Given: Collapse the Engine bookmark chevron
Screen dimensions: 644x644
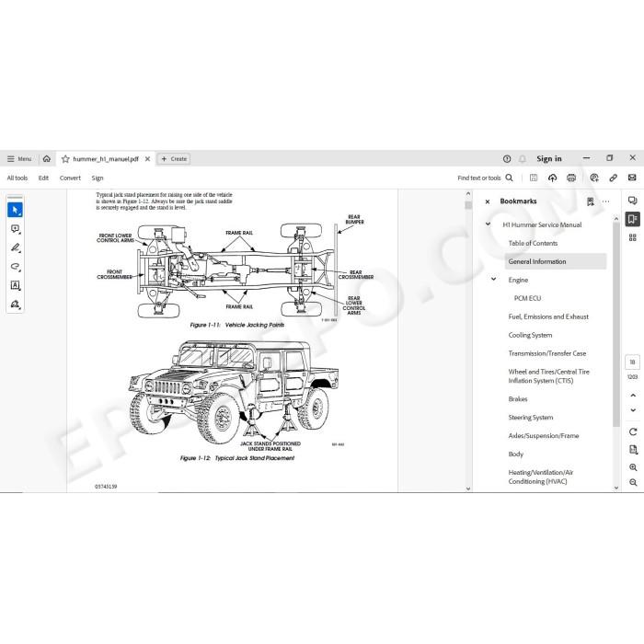Looking at the screenshot, I should pos(494,280).
